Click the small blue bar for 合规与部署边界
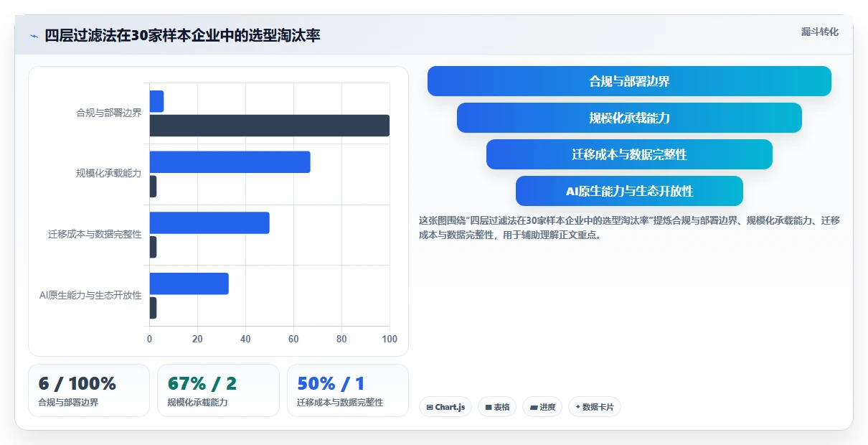 click(156, 101)
